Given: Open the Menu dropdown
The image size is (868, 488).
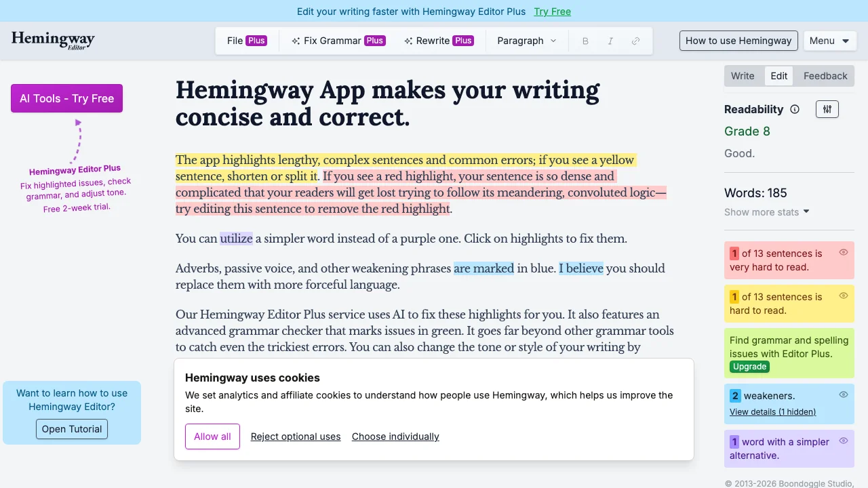Looking at the screenshot, I should (x=829, y=41).
